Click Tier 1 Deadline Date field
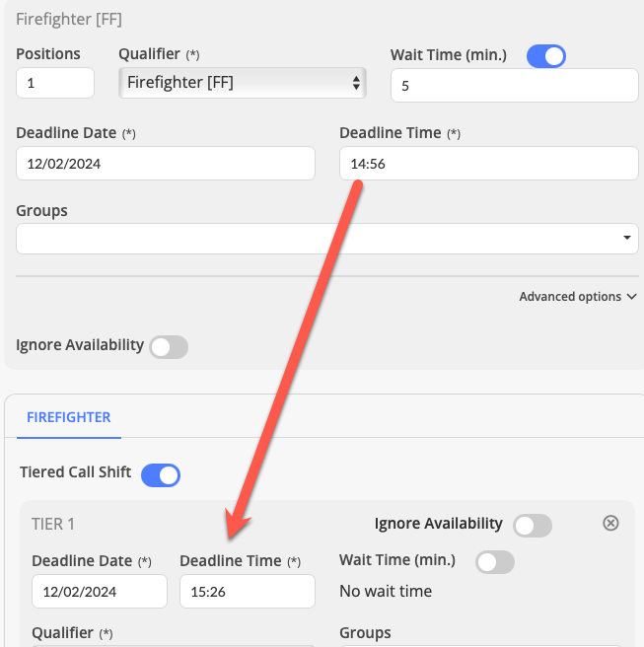This screenshot has width=644, height=647. pyautogui.click(x=100, y=592)
